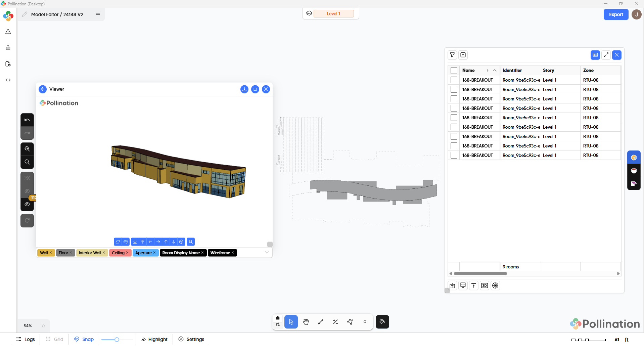
Task: Adjust the snap slider handle
Action: pos(117,340)
